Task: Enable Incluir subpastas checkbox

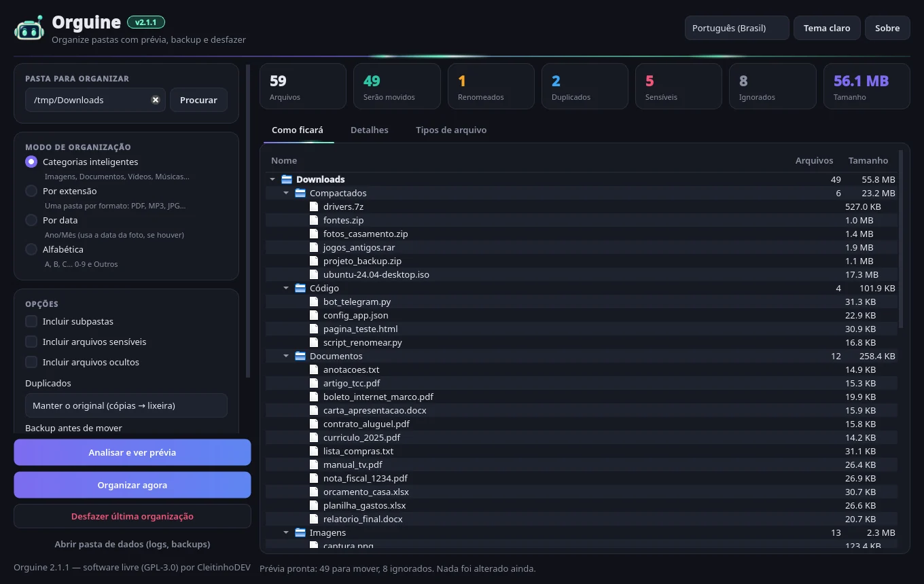Action: (31, 321)
